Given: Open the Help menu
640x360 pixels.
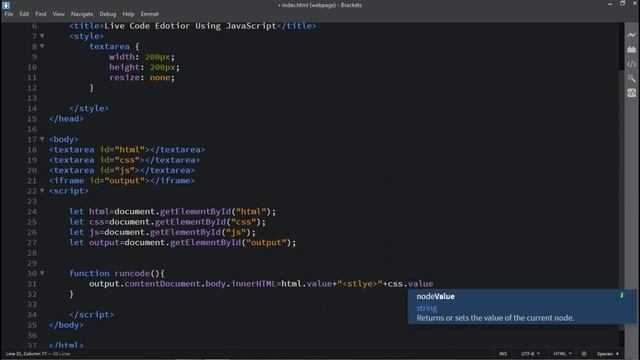Looking at the screenshot, I should [x=128, y=14].
